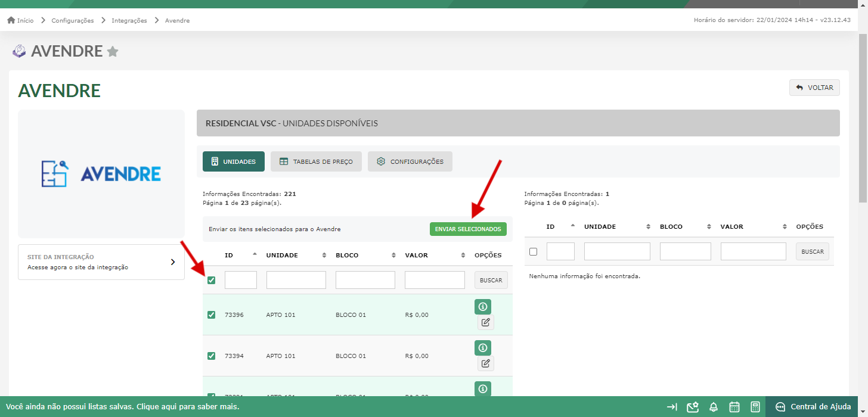The height and width of the screenshot is (417, 868).
Task: Click edit icon for unit 73394
Action: [x=486, y=363]
